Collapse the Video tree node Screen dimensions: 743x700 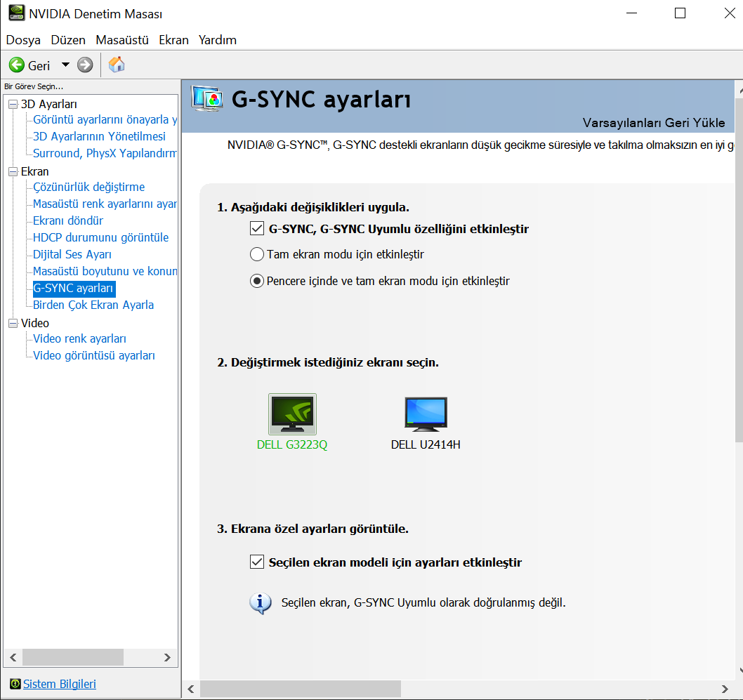[x=13, y=323]
